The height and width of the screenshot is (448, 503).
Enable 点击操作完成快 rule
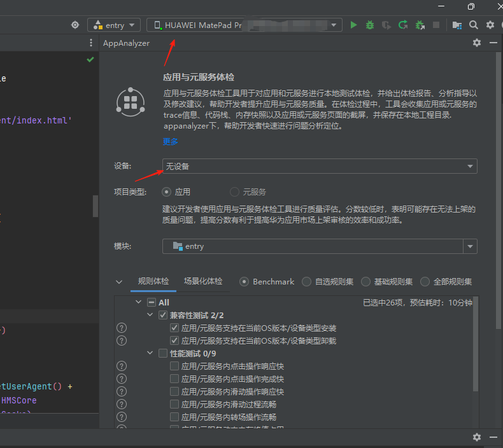point(174,379)
